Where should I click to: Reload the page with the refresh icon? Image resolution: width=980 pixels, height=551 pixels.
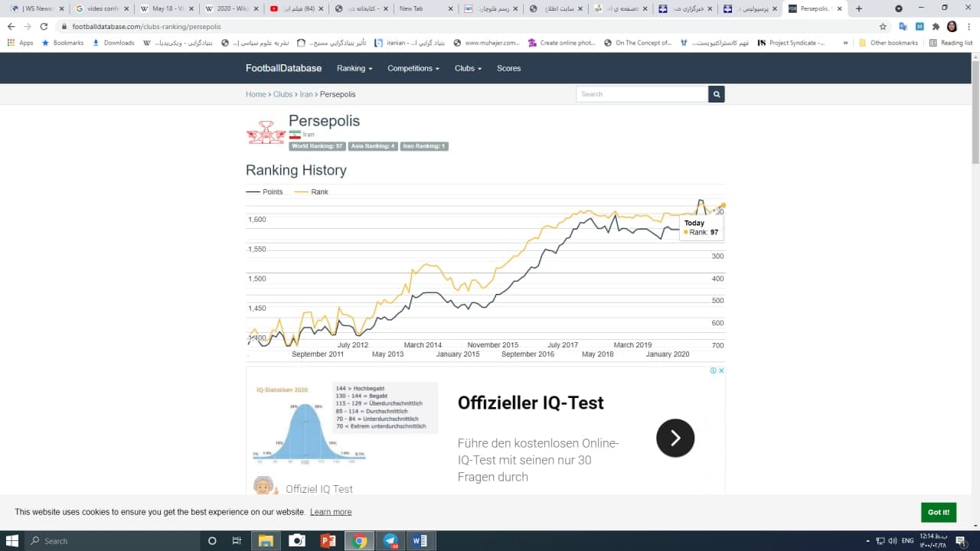(44, 26)
